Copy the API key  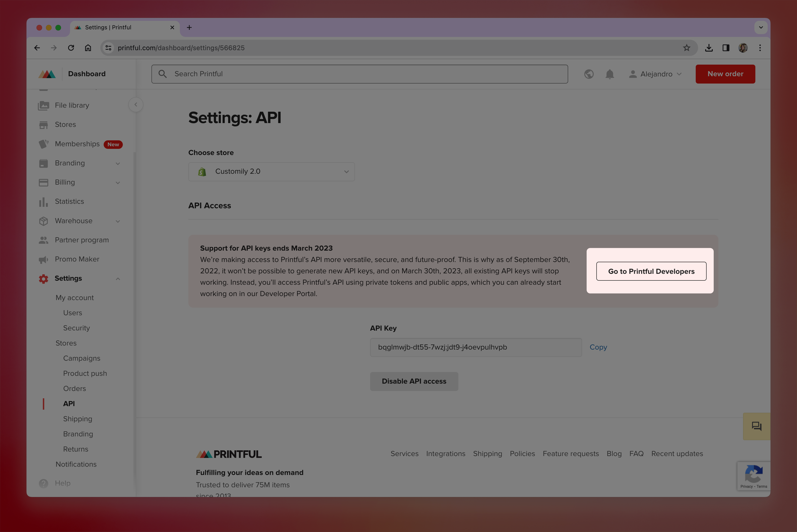coord(598,347)
